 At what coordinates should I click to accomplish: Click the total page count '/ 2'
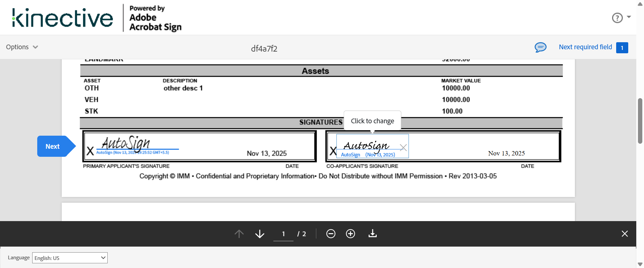coord(302,234)
